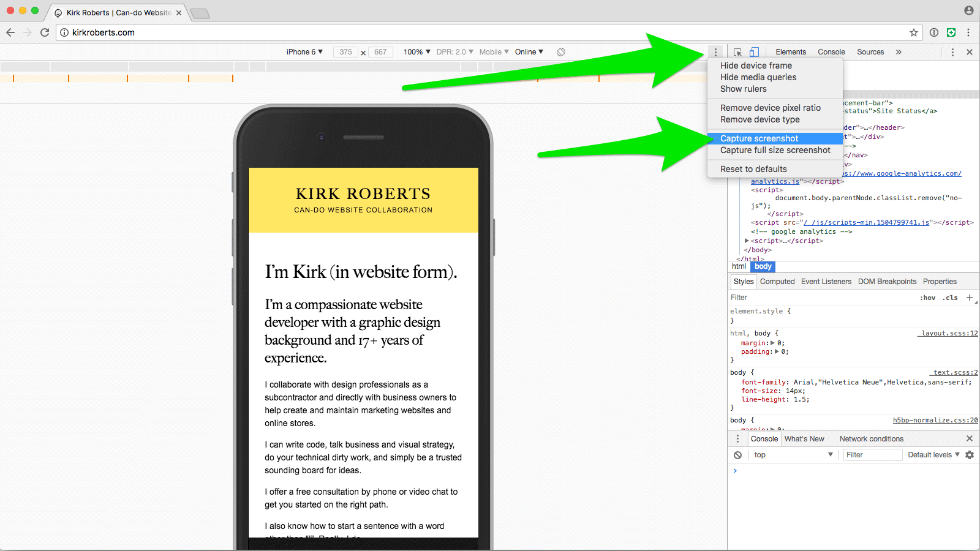Choose Remove device type
Viewport: 980px width, 551px height.
[775, 119]
